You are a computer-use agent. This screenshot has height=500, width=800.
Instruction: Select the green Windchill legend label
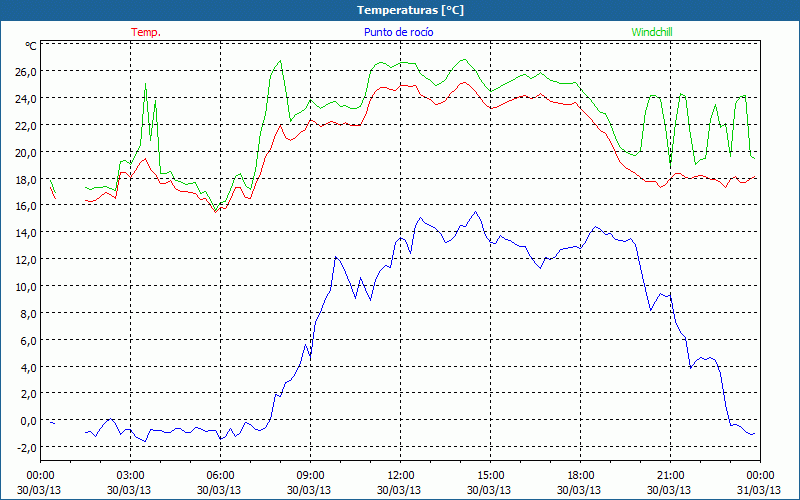coord(652,32)
